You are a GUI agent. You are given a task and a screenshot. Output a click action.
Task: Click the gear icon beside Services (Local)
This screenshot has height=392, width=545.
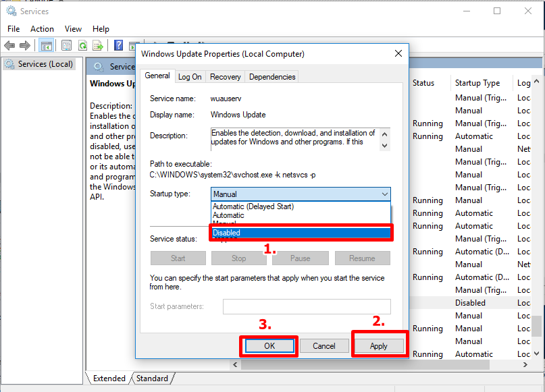pyautogui.click(x=9, y=64)
